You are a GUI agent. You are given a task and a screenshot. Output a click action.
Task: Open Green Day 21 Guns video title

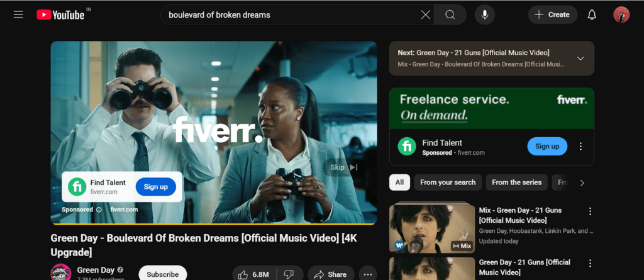(x=525, y=267)
